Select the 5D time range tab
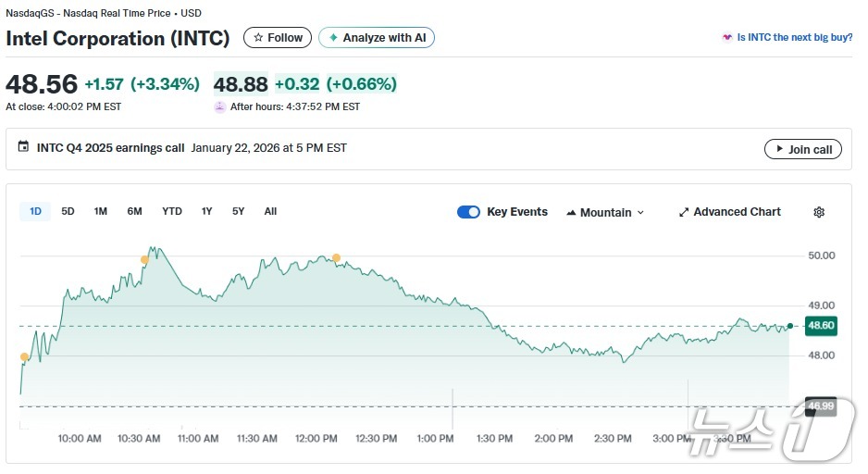868x474 pixels. coord(68,211)
